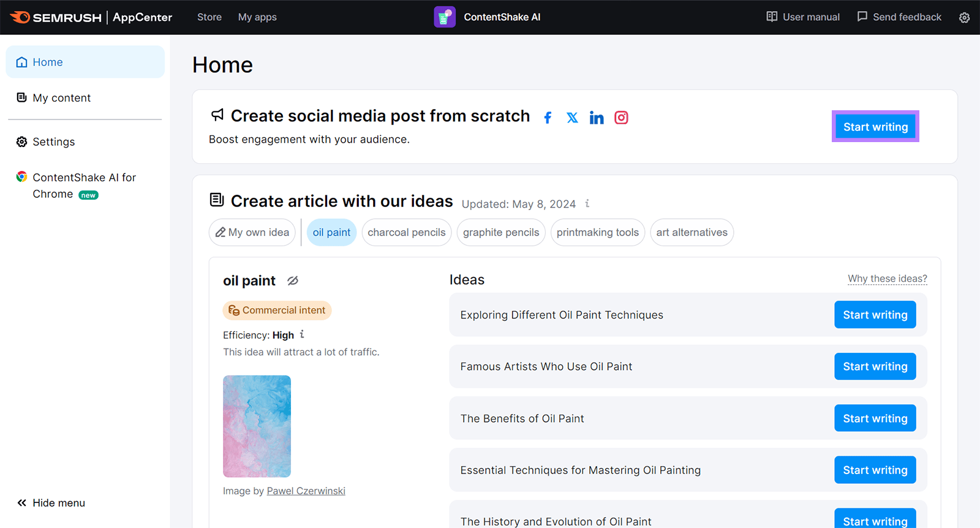Click the Chrome icon in sidebar
This screenshot has width=980, height=528.
point(22,177)
